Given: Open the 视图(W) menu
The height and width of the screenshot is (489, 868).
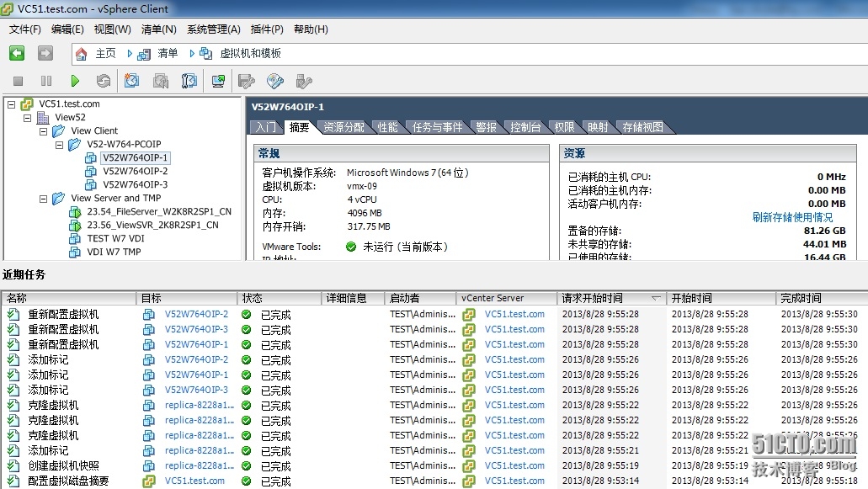Looking at the screenshot, I should (x=112, y=29).
